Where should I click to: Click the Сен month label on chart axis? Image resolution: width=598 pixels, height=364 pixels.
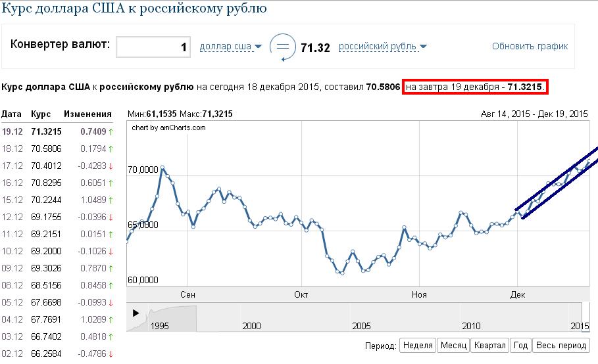click(x=187, y=295)
